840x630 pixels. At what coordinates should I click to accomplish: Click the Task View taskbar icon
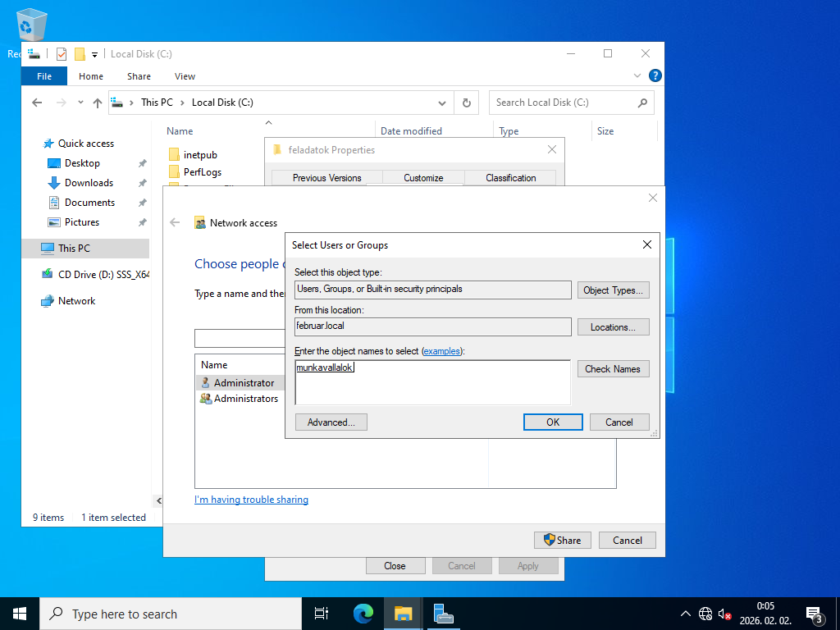click(322, 614)
